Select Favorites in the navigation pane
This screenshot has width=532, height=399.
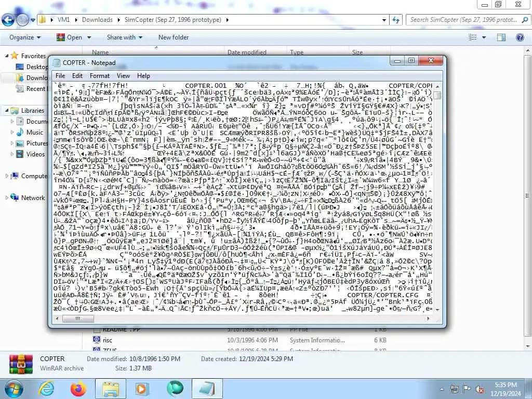(x=33, y=56)
